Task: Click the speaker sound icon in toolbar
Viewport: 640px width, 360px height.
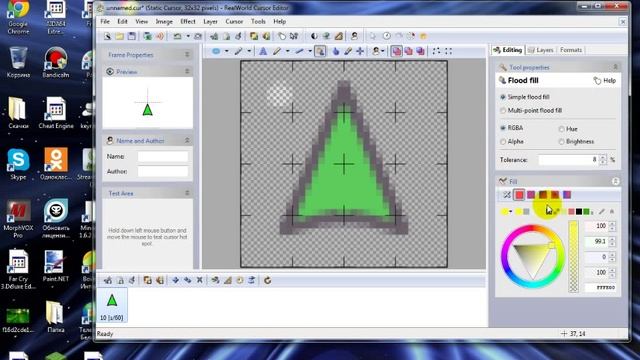Action: point(160,36)
